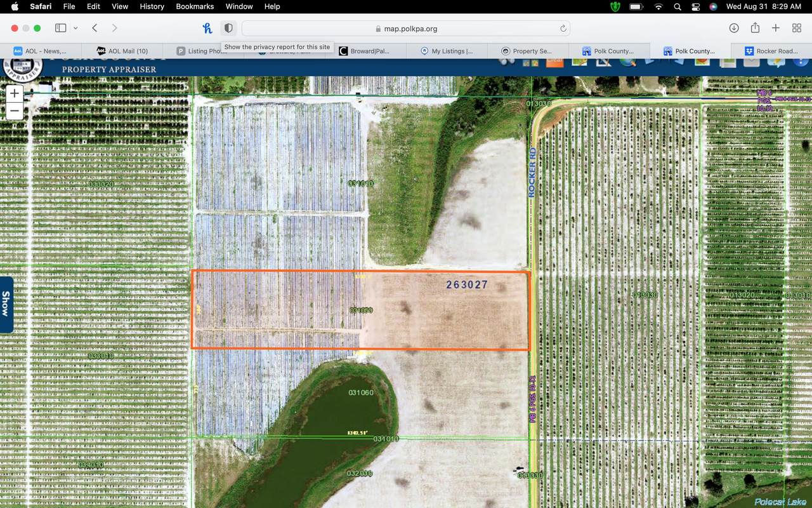
Task: Click parcel label 034010
Action: coord(91,465)
